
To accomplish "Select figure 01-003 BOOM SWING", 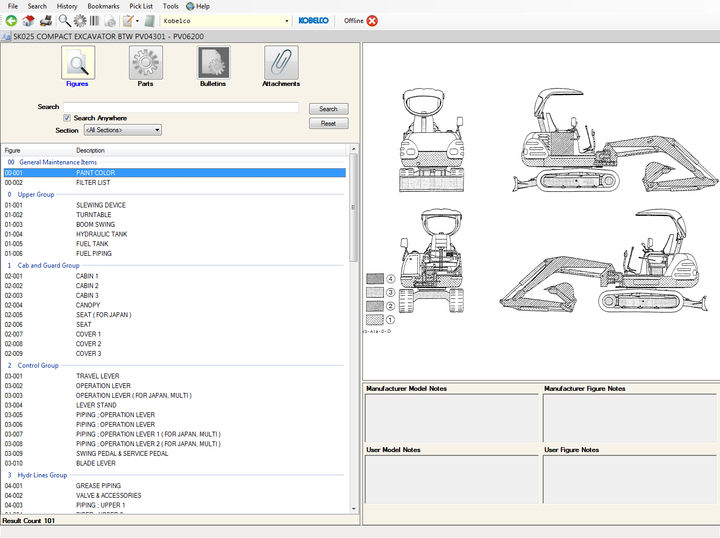I will coord(174,224).
